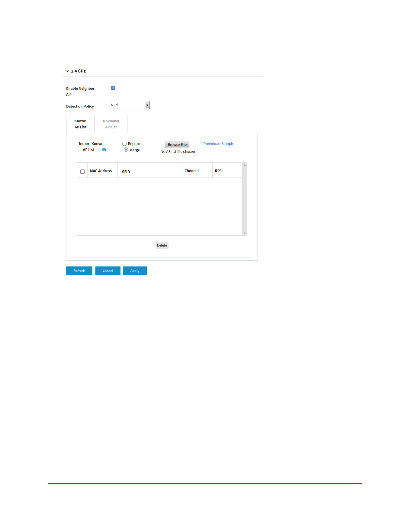Click the Apply button
Screen dimensions: 411x532
coord(135,271)
